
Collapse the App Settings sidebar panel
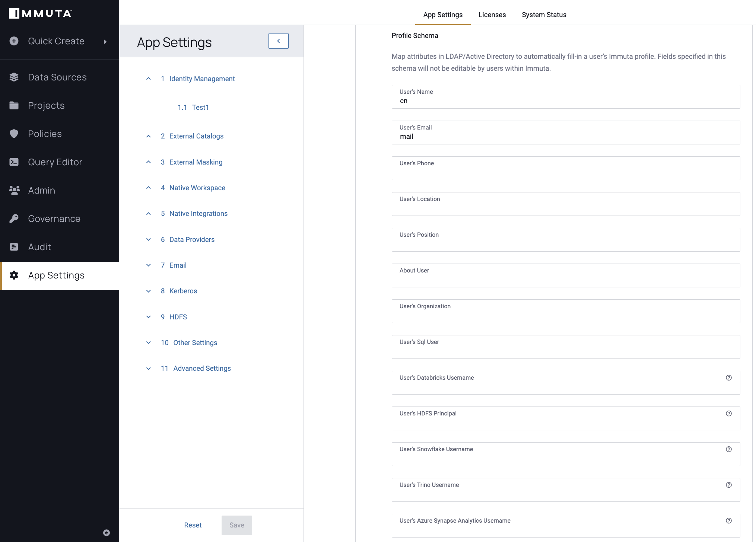coord(278,41)
